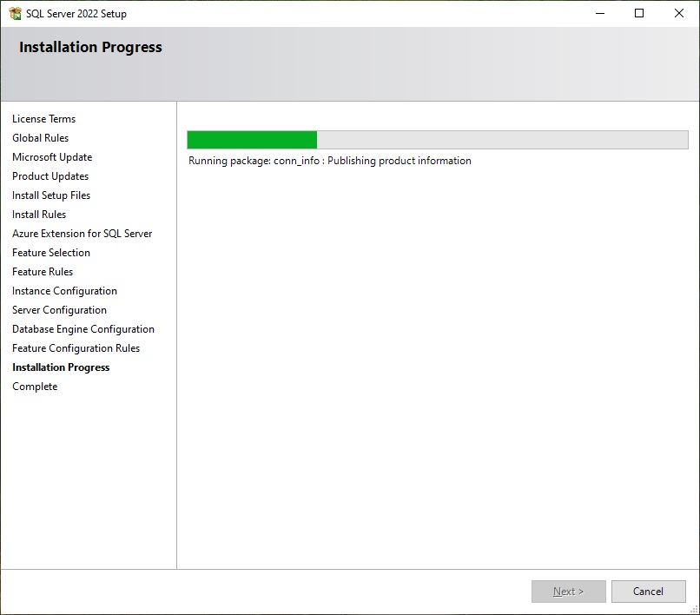The image size is (700, 615).
Task: Open the Product Updates step
Action: 50,176
